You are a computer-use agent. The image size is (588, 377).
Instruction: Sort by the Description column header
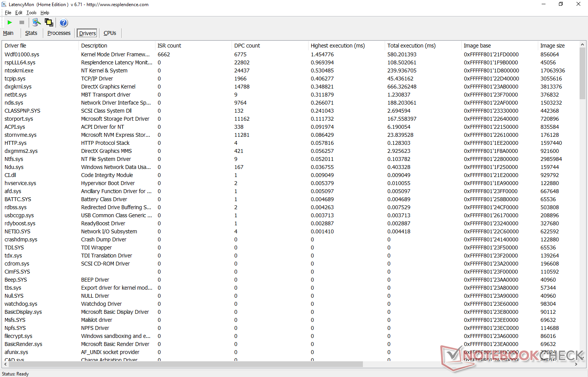(x=117, y=46)
